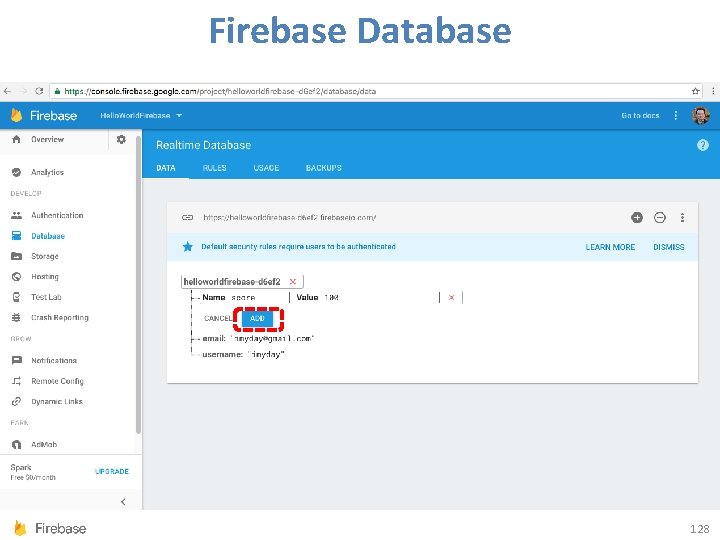
Task: Expand all nodes with plus icon
Action: pyautogui.click(x=637, y=217)
